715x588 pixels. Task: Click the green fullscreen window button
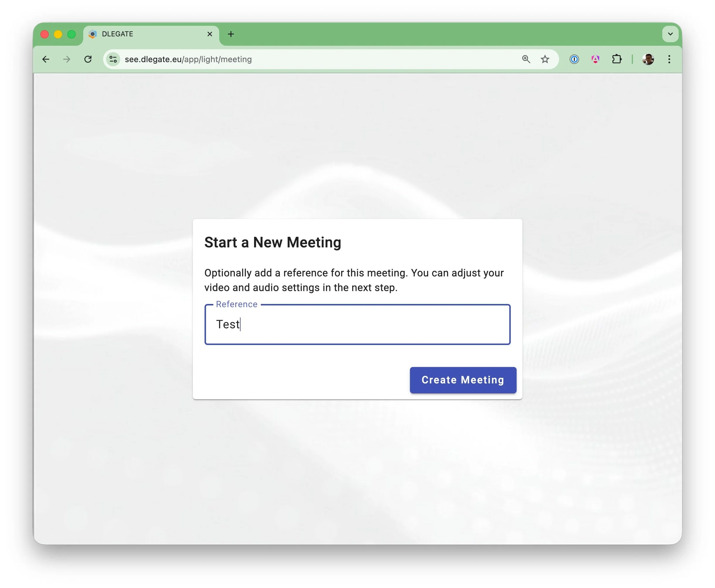pos(71,34)
